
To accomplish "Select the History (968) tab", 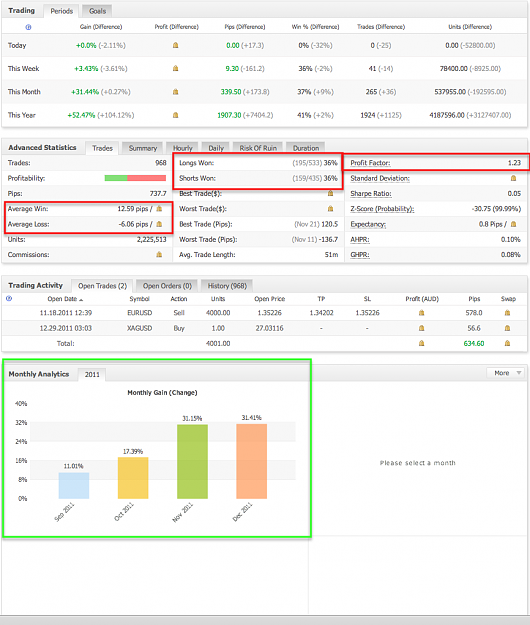I will 227,286.
